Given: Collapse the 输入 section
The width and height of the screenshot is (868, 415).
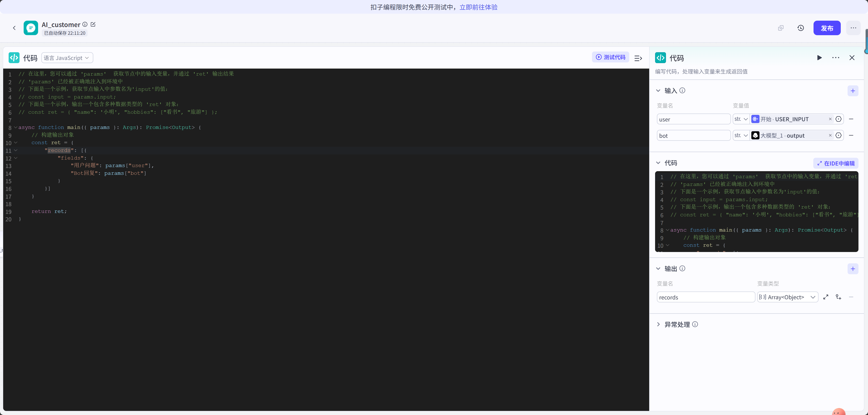Looking at the screenshot, I should click(x=658, y=91).
